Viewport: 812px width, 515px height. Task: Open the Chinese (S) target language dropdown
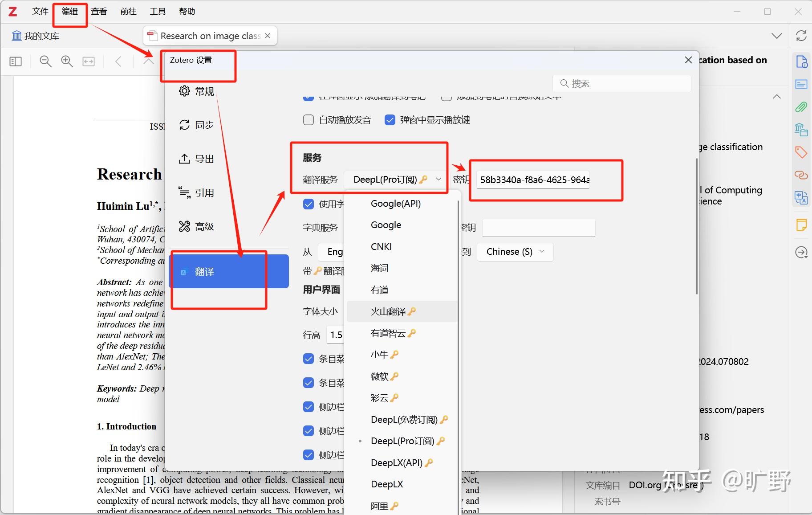coord(514,252)
